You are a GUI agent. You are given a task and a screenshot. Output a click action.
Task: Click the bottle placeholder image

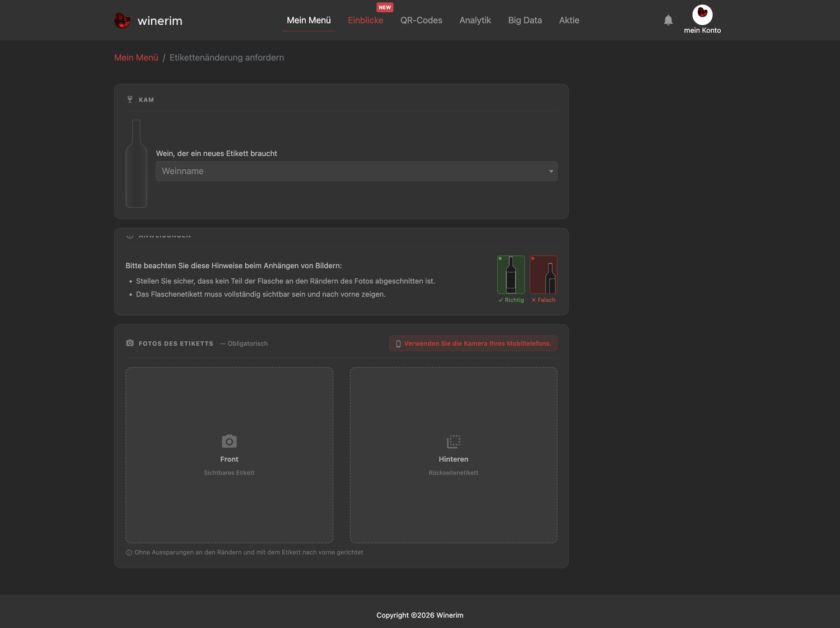point(136,164)
